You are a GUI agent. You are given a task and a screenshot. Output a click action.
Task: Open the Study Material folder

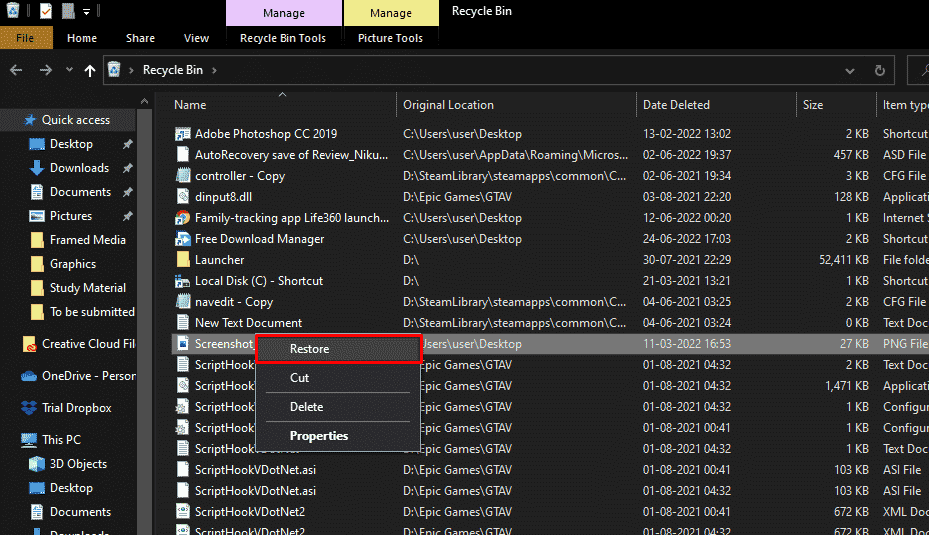88,288
